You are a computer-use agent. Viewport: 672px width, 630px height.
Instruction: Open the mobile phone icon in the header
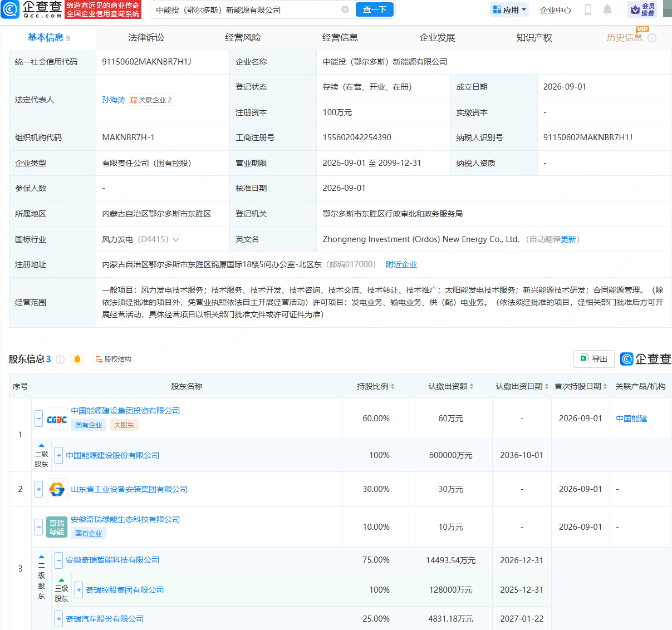(587, 9)
